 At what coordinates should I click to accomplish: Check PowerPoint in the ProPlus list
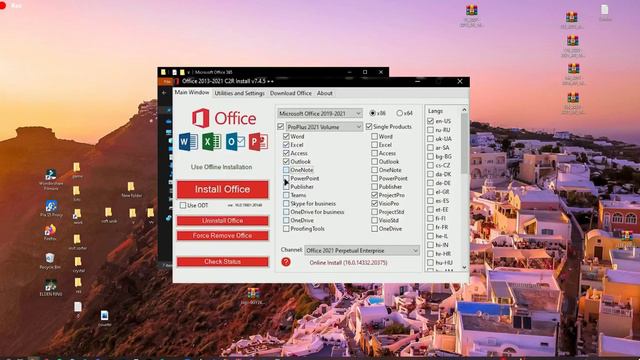pyautogui.click(x=286, y=178)
